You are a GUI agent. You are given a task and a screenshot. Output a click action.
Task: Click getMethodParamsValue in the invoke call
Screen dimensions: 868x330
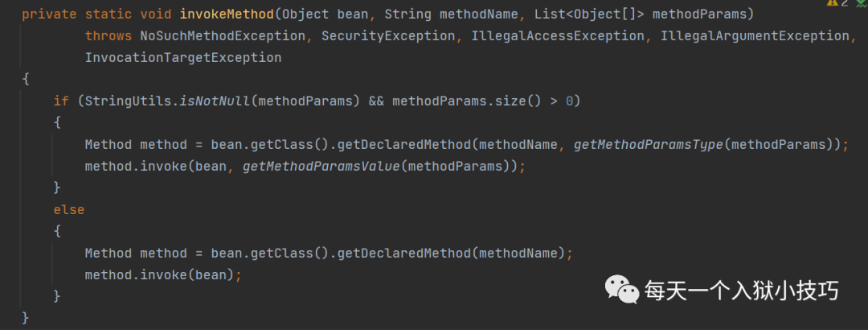[321, 166]
